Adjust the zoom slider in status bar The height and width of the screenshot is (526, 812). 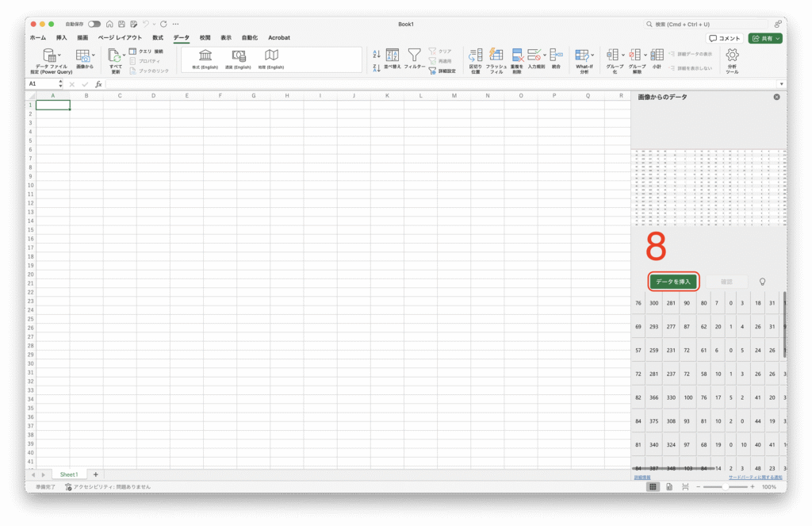[725, 486]
